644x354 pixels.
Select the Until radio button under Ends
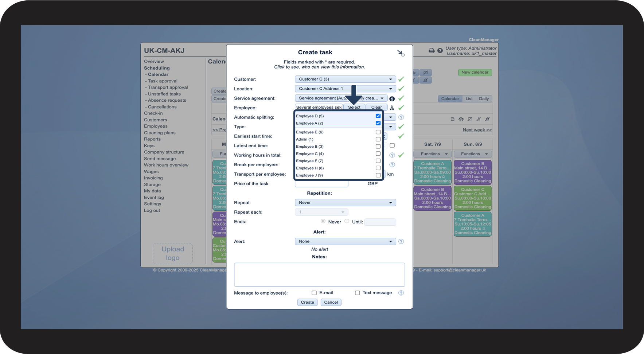[x=347, y=221]
